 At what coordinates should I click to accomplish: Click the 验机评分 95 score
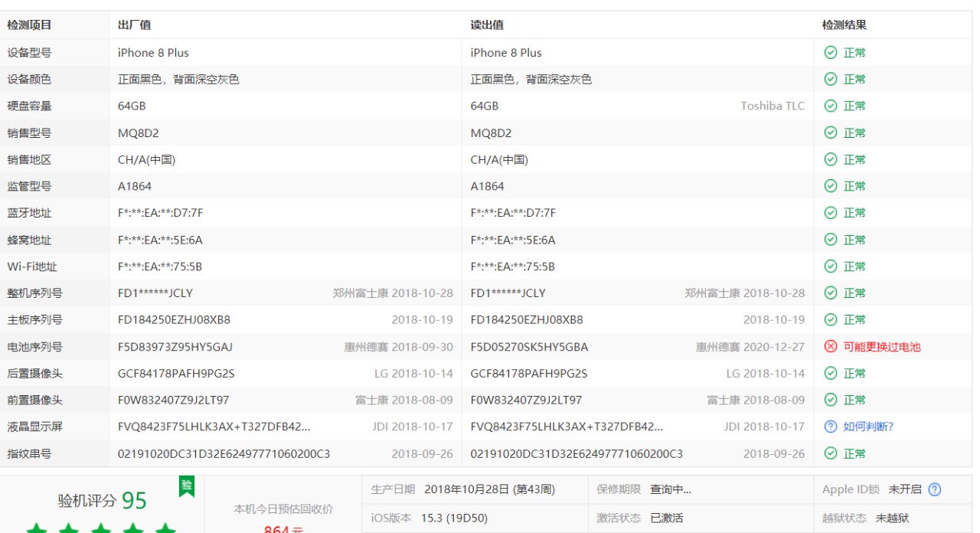pyautogui.click(x=103, y=501)
